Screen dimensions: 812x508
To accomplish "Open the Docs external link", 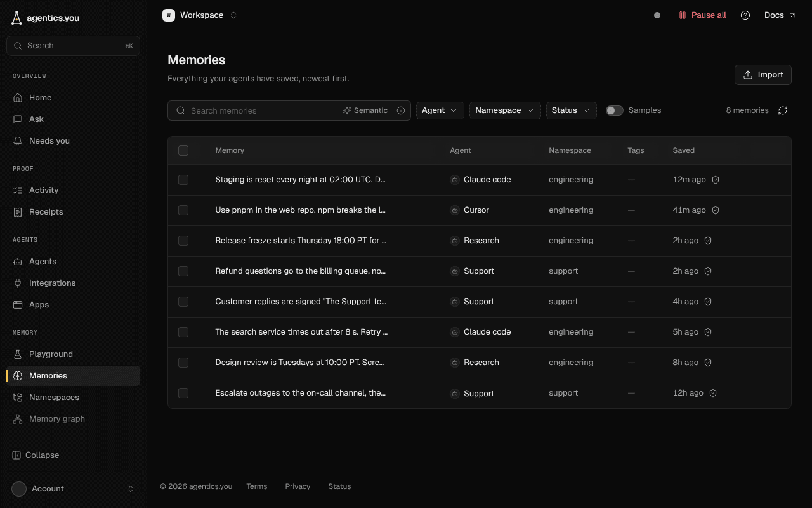I will pos(780,15).
